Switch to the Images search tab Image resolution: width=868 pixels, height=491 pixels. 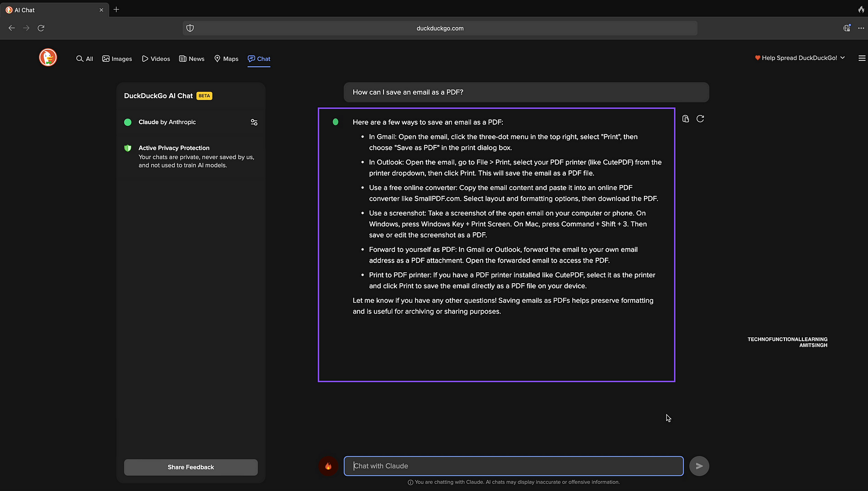coord(117,59)
